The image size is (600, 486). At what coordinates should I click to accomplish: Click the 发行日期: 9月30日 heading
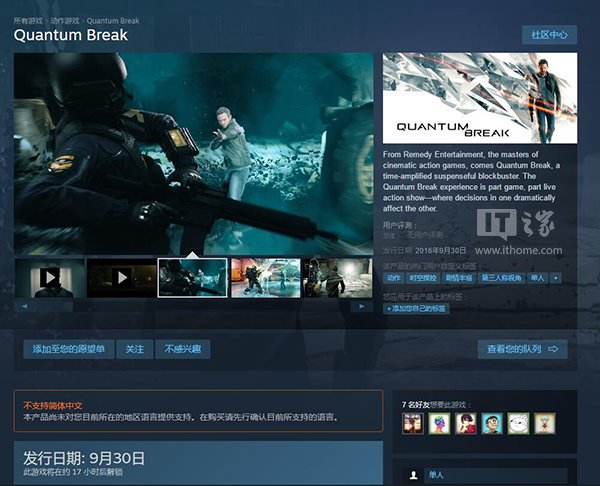coord(84,458)
